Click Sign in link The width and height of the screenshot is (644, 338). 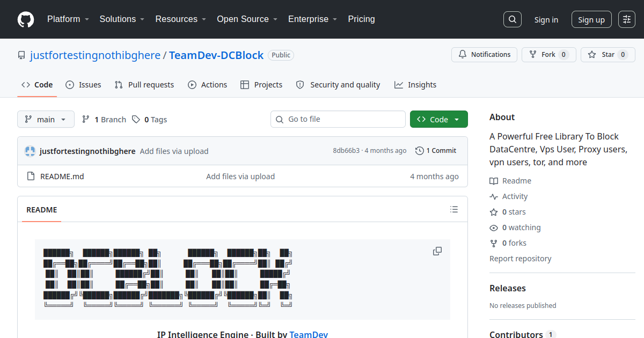click(546, 20)
